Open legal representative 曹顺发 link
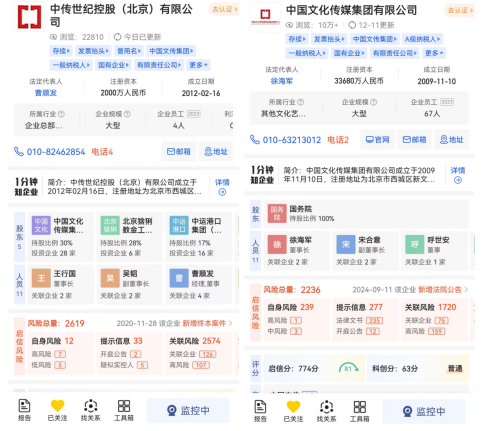Screen dimensions: 492x431 click(46, 93)
